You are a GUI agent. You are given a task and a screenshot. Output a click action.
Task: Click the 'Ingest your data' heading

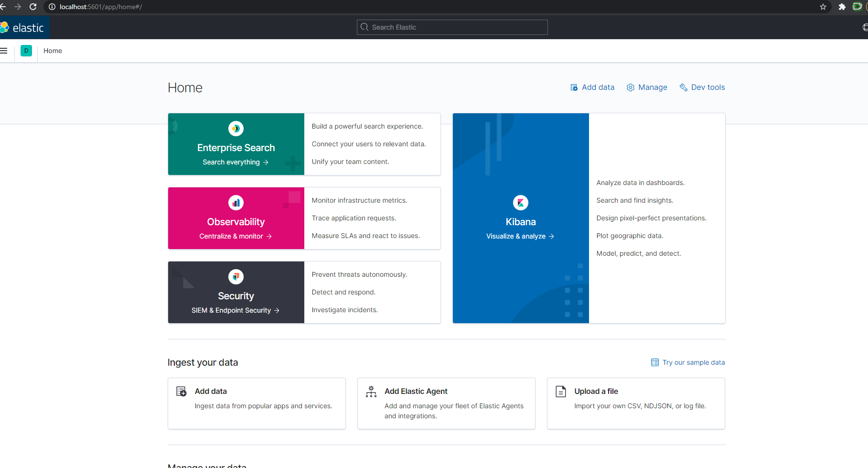pyautogui.click(x=203, y=362)
